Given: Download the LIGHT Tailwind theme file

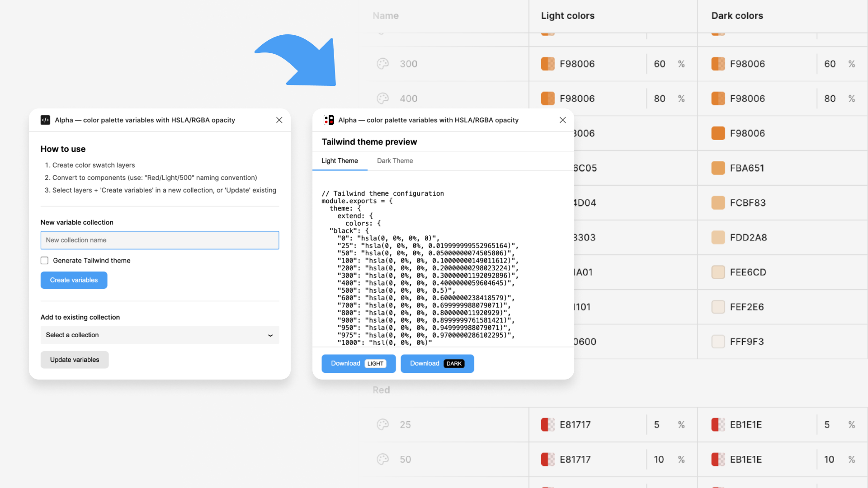Looking at the screenshot, I should pos(359,364).
